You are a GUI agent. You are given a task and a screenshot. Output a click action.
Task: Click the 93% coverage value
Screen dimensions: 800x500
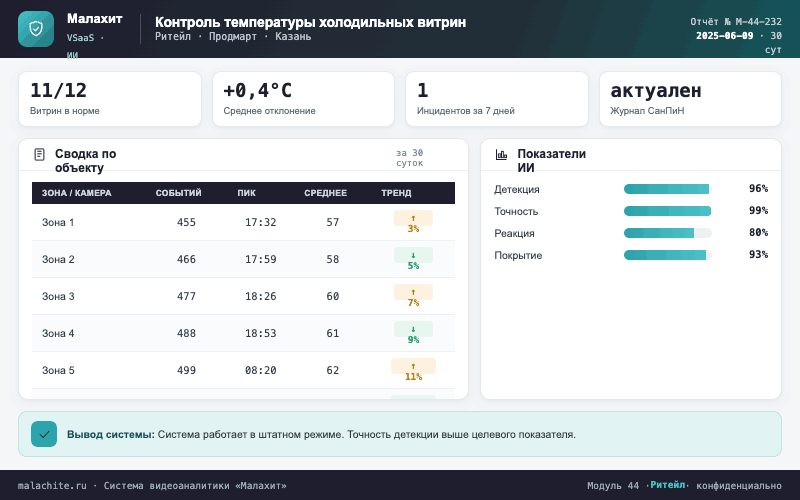758,254
